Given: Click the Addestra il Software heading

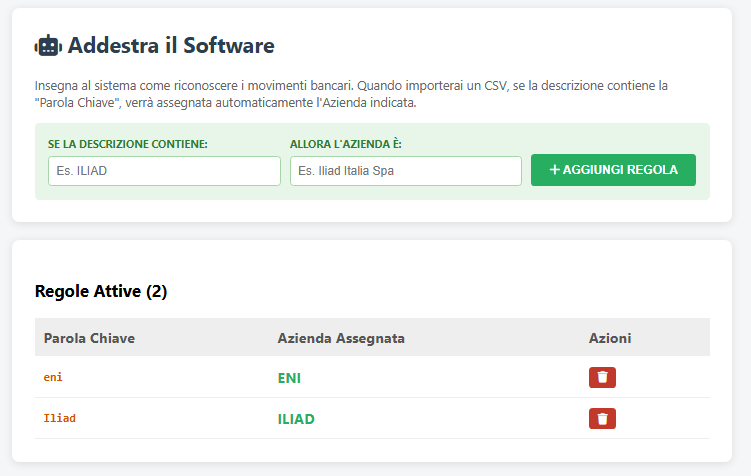Looking at the screenshot, I should [x=171, y=45].
